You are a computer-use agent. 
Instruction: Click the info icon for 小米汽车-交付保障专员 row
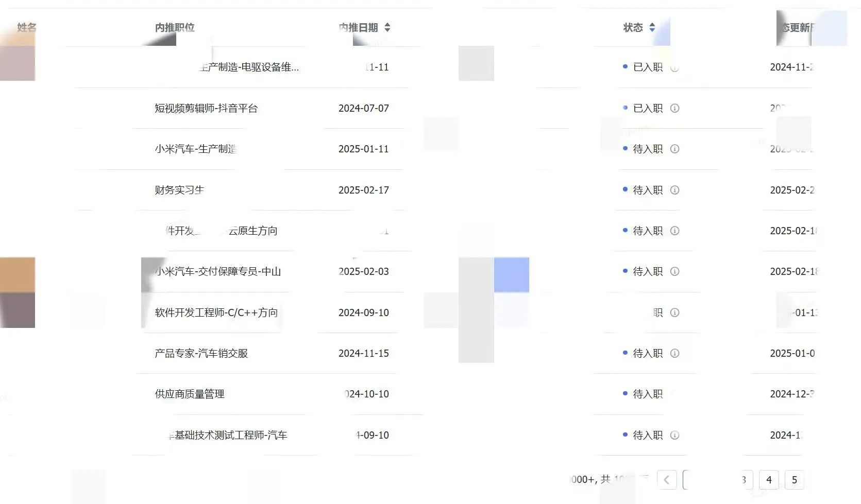coord(675,271)
